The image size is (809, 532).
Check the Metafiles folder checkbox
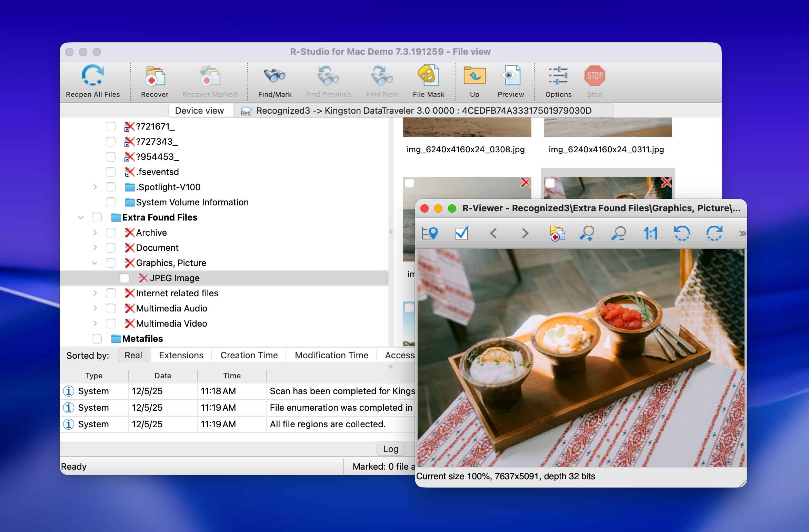(x=97, y=339)
